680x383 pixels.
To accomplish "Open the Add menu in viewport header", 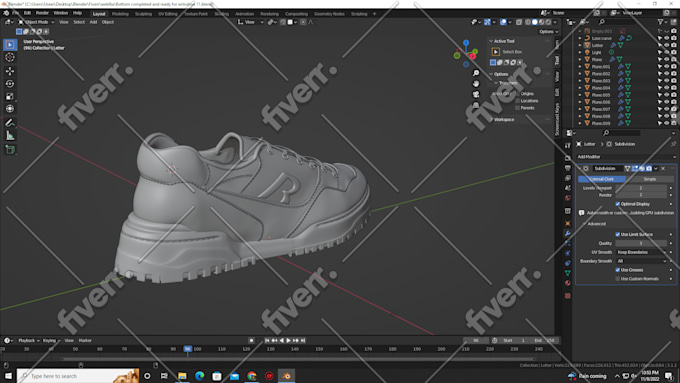I will click(x=93, y=22).
